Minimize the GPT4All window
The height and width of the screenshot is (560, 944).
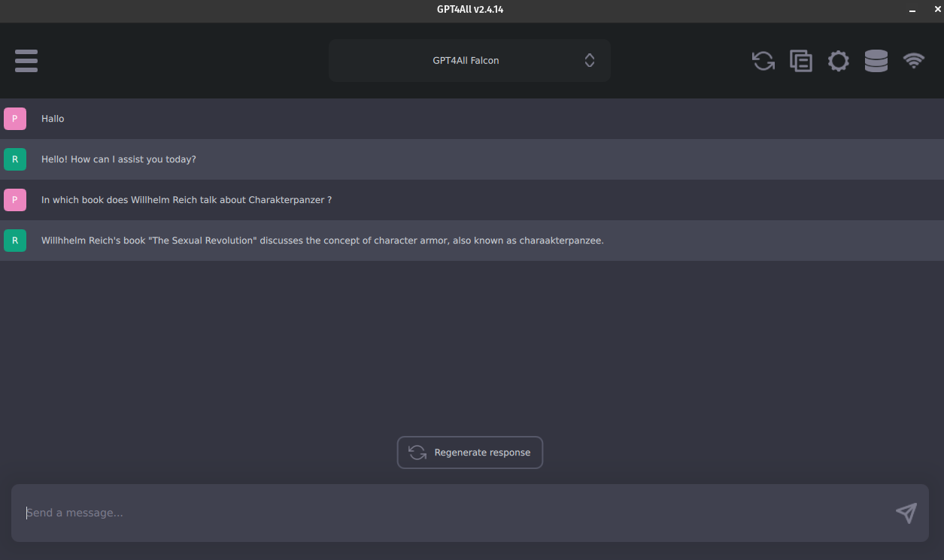[x=912, y=10]
